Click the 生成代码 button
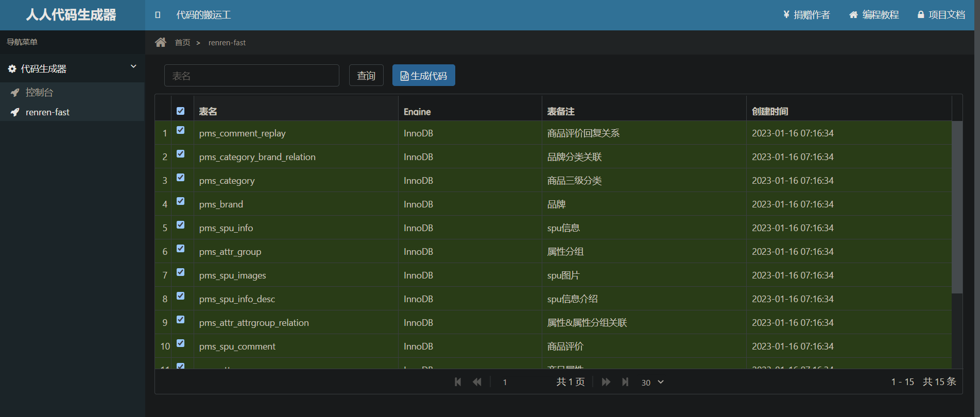The height and width of the screenshot is (417, 980). point(423,76)
